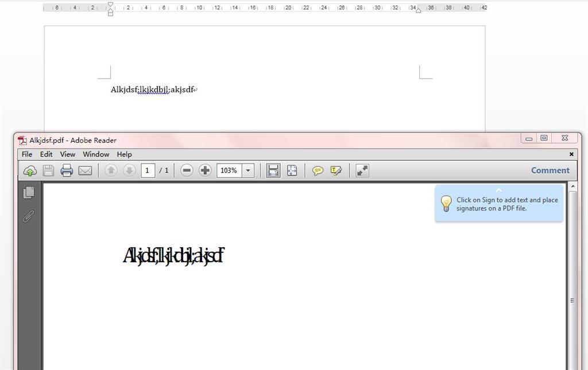Open the zoom percentage dropdown

point(248,170)
